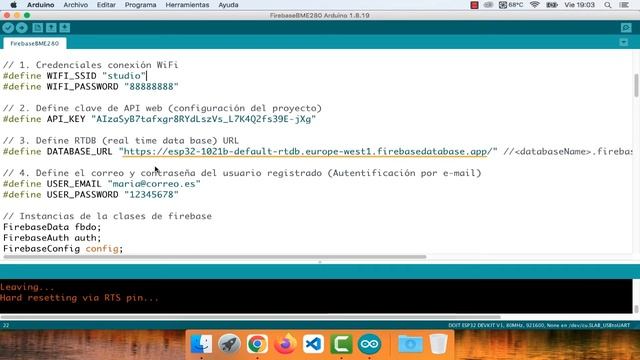Screen dimensions: 640x360
Task: Click the firebasedatabase.app URL link
Action: [x=305, y=151]
